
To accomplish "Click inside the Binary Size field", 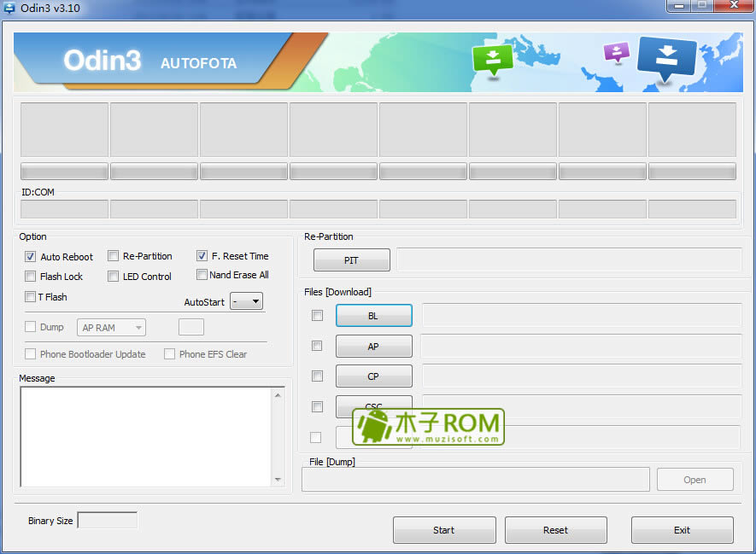I will click(x=106, y=519).
